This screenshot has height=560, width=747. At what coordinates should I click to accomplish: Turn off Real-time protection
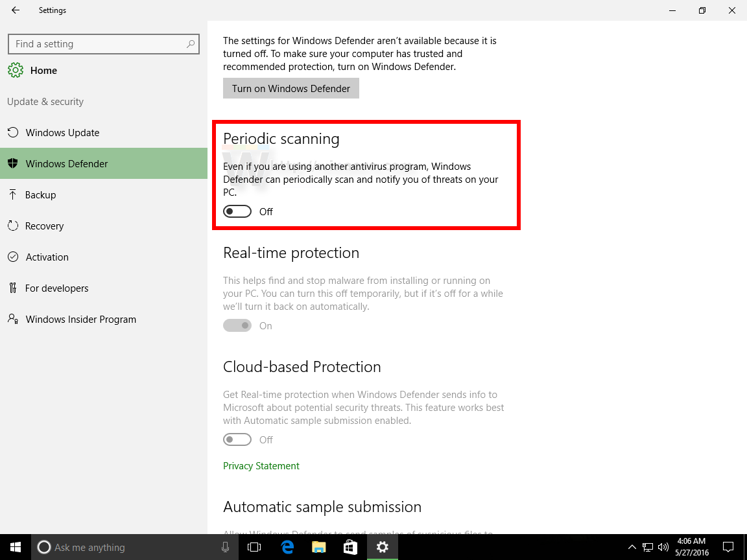coord(237,325)
